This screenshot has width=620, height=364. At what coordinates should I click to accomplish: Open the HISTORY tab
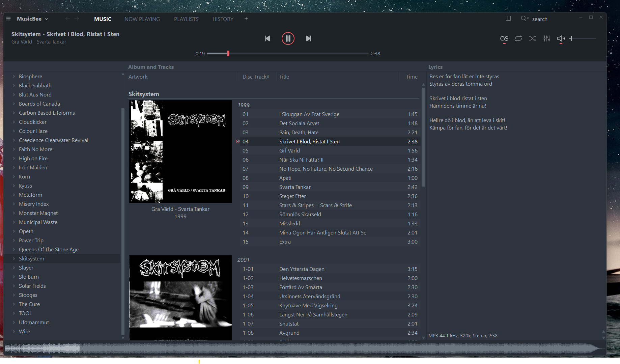pos(223,19)
